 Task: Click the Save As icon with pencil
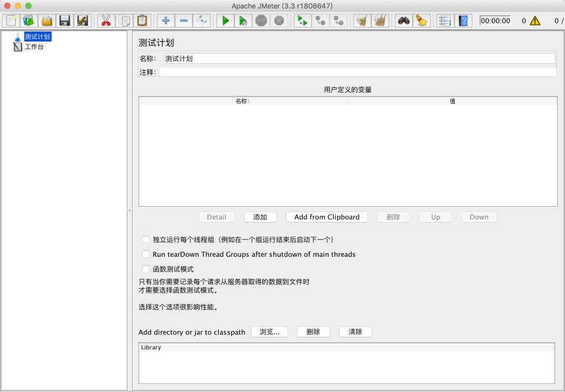tap(83, 20)
